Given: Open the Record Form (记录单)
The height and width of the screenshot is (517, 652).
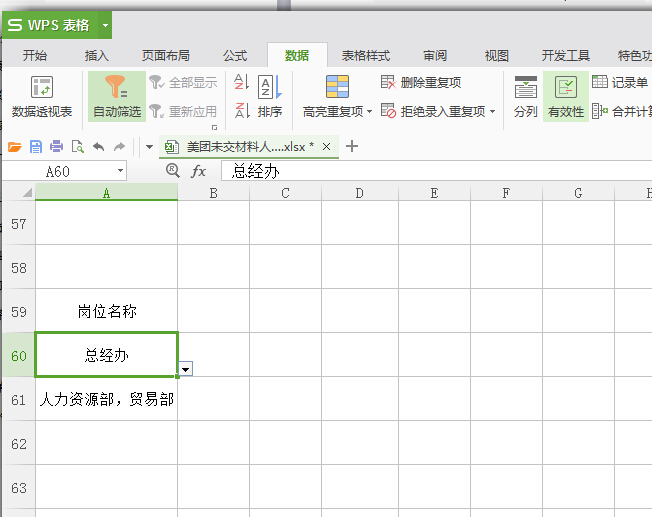Looking at the screenshot, I should pyautogui.click(x=620, y=82).
